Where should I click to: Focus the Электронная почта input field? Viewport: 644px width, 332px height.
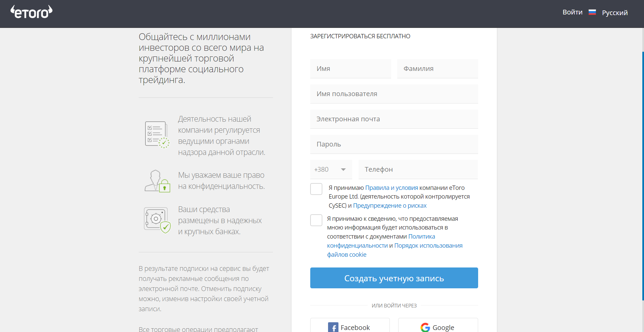tap(394, 119)
